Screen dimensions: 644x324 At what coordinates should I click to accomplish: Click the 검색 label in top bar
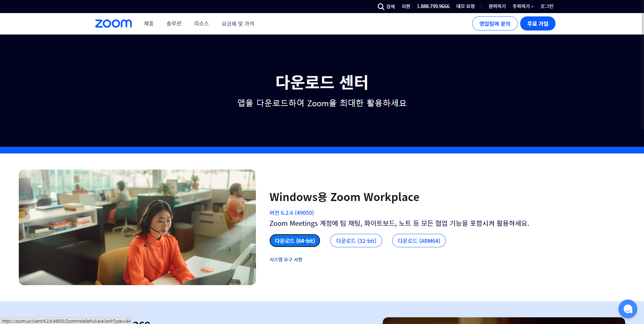390,6
